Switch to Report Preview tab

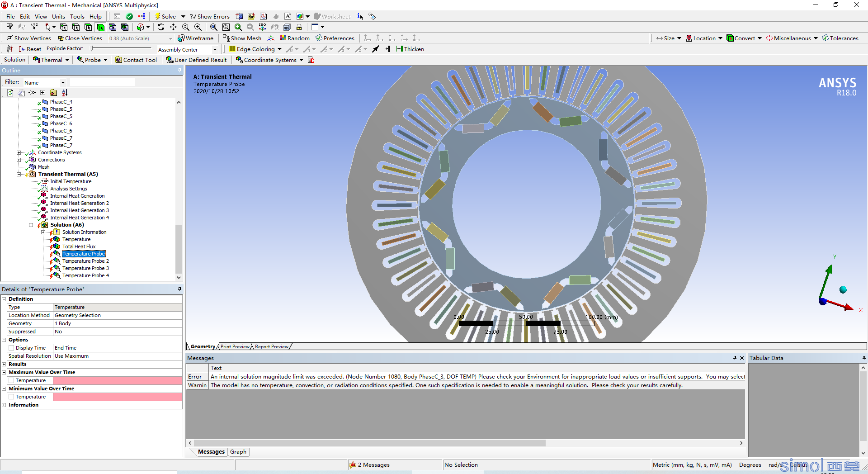(271, 346)
